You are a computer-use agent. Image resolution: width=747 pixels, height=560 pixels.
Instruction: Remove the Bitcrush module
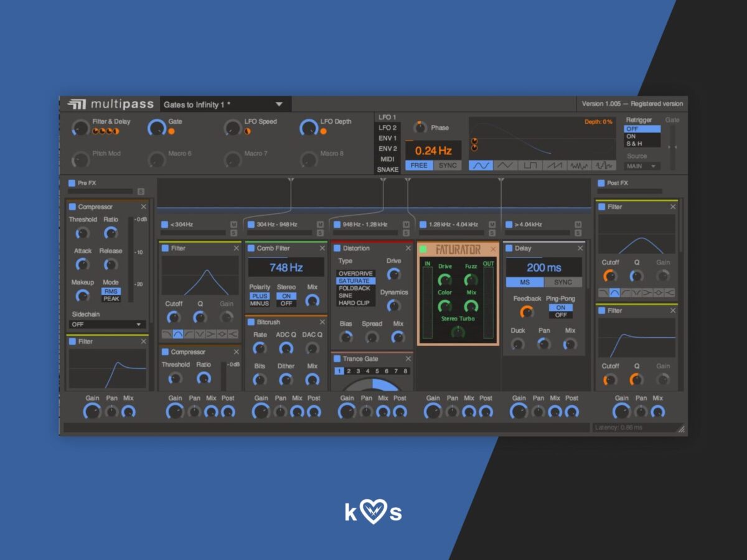[322, 322]
